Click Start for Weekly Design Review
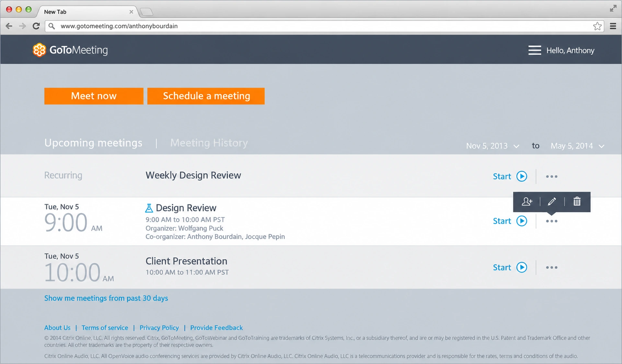Screen dimensions: 622x364 (502, 176)
